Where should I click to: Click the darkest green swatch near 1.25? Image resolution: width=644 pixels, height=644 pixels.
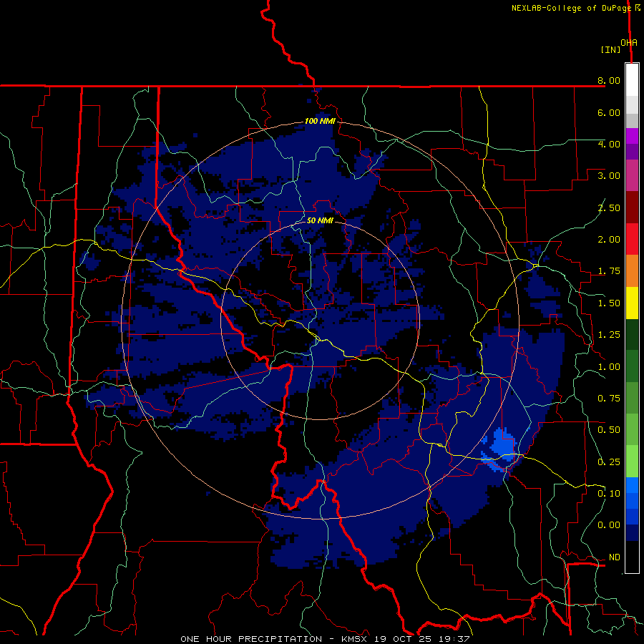[x=632, y=335]
